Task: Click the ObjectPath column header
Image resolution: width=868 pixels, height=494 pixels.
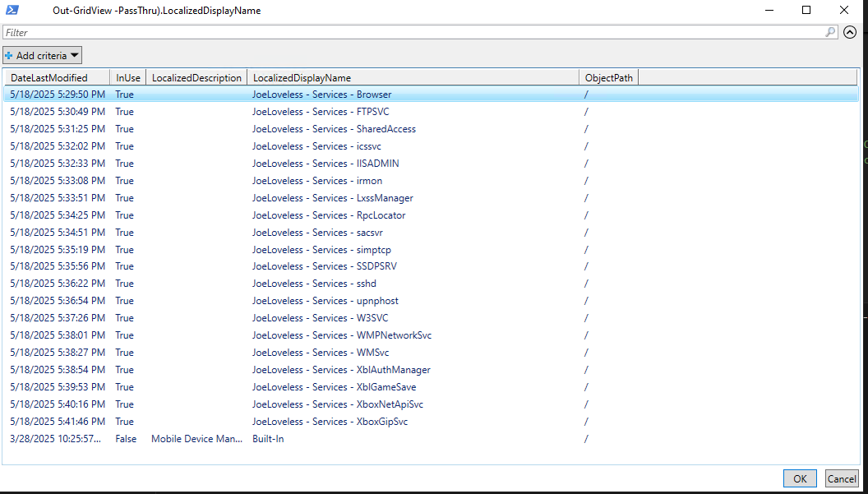Action: tap(608, 78)
